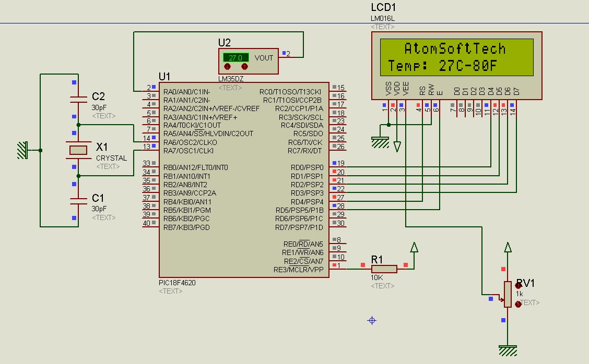Click the ground symbol beside the crystal
Image resolution: width=589 pixels, height=364 pixels.
click(x=22, y=150)
